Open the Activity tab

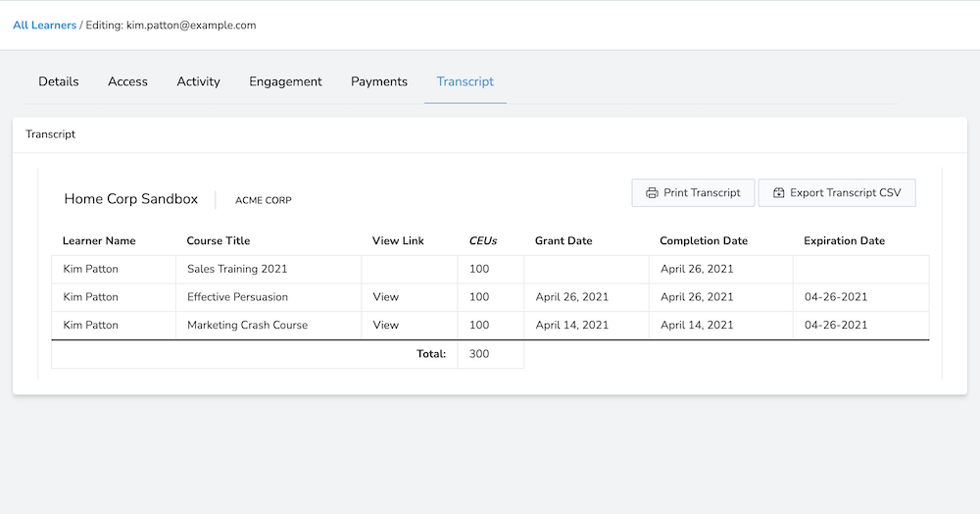click(198, 81)
